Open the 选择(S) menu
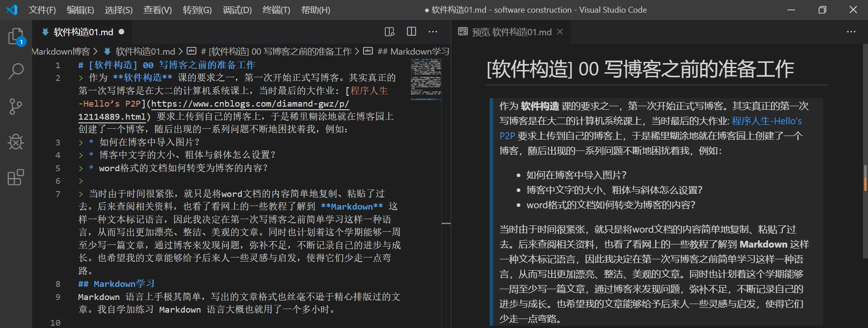The width and height of the screenshot is (868, 328). point(118,10)
